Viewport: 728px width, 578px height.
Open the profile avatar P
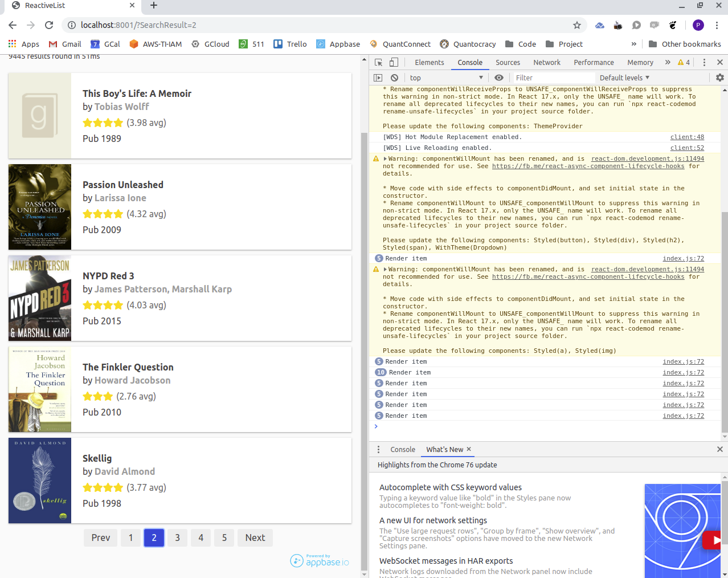(698, 25)
